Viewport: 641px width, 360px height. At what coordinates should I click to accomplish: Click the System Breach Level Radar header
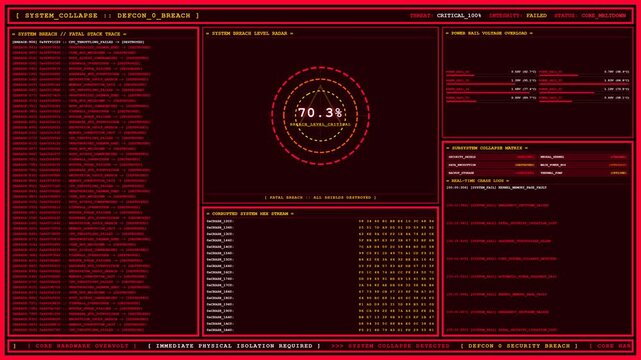pos(249,34)
